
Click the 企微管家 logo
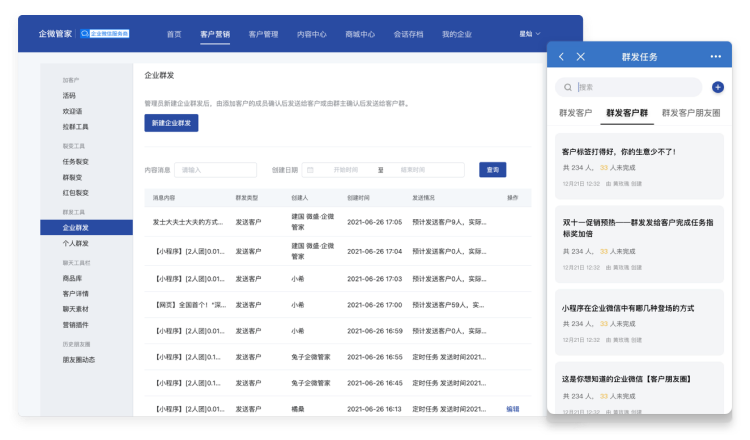55,33
